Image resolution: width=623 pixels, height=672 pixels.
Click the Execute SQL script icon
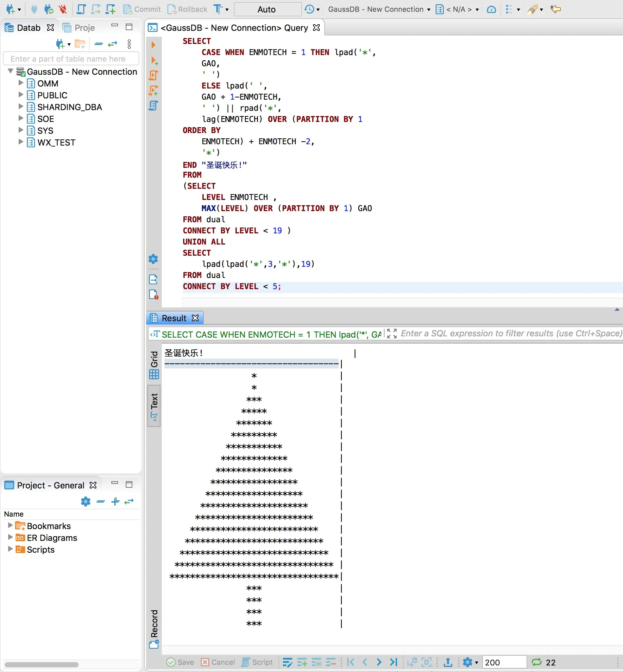(153, 75)
